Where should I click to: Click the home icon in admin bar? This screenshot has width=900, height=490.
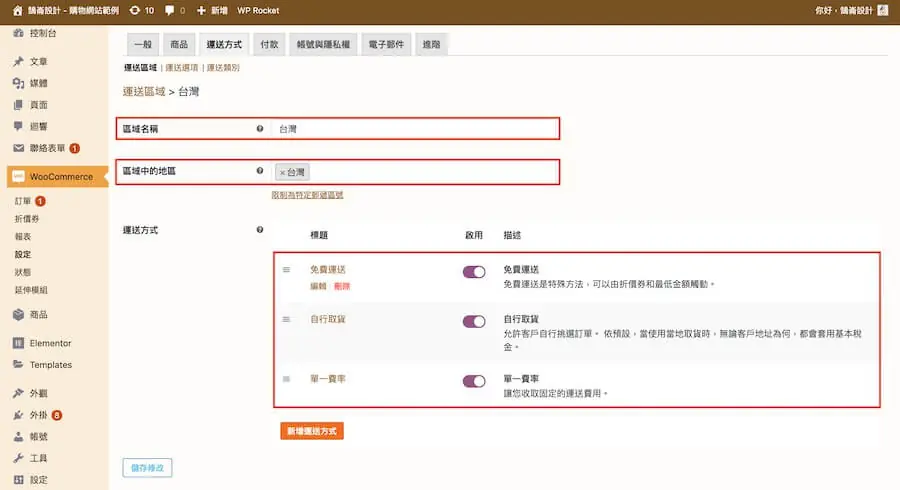[17, 10]
